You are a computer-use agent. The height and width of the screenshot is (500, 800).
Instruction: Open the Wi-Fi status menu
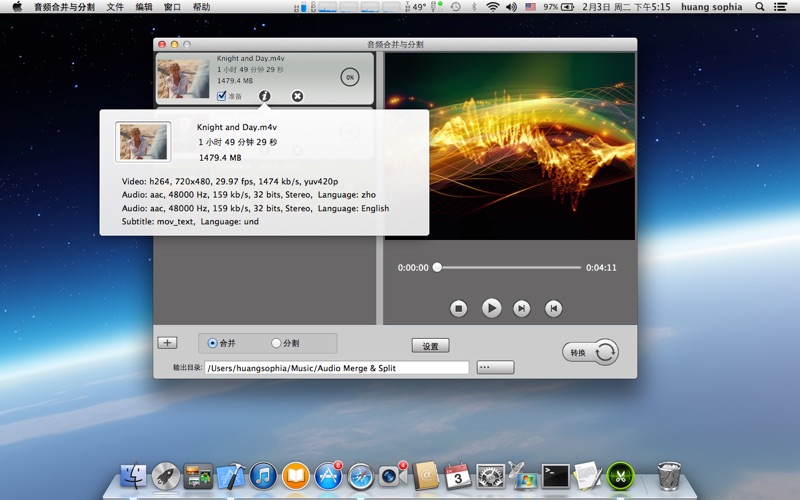point(492,7)
